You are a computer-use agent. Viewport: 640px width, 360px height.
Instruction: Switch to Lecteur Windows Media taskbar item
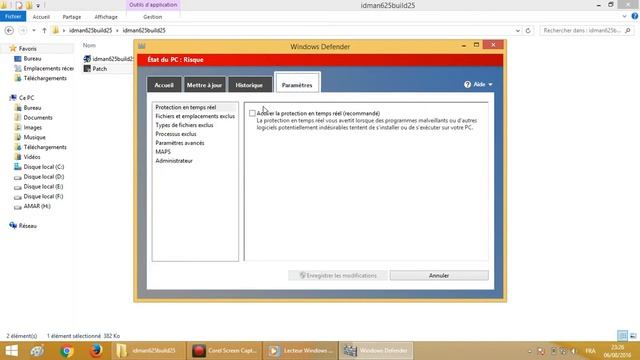(x=300, y=351)
